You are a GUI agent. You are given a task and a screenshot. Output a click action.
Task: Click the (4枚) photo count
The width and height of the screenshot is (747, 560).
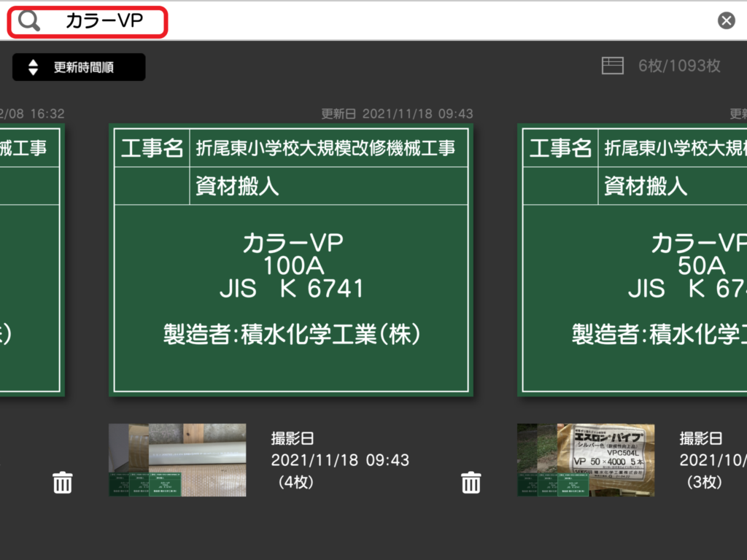click(295, 482)
